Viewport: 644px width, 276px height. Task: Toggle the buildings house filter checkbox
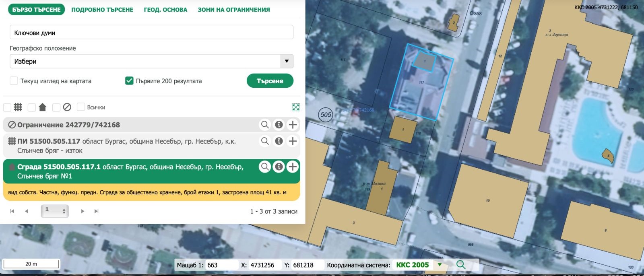coord(32,107)
